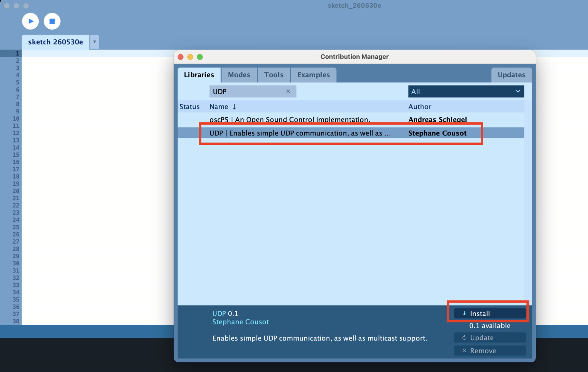The height and width of the screenshot is (372, 588).
Task: Click the grayed Update button
Action: [x=489, y=338]
